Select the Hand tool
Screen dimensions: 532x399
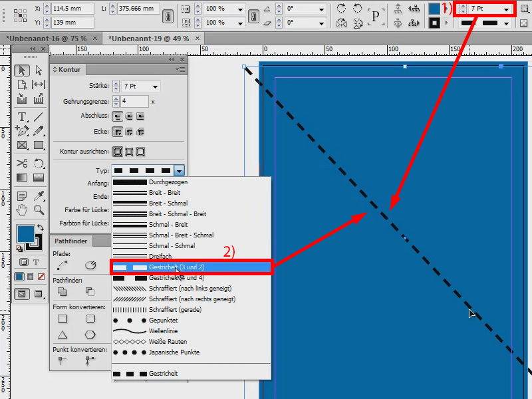[x=22, y=210]
